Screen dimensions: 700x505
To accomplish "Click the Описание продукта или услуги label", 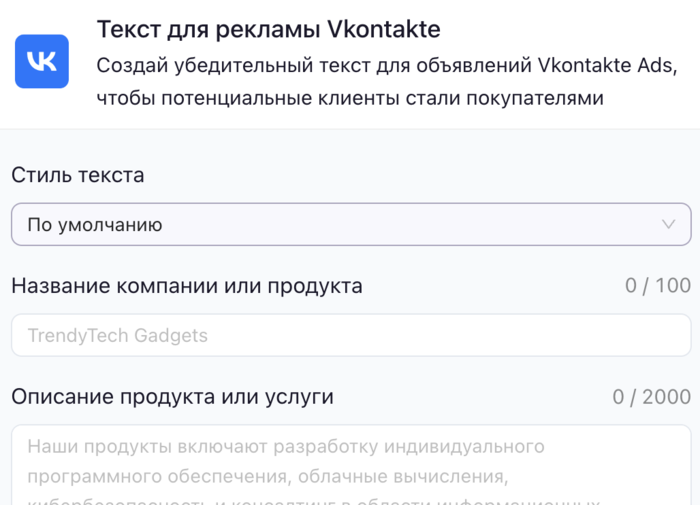I will click(x=172, y=397).
